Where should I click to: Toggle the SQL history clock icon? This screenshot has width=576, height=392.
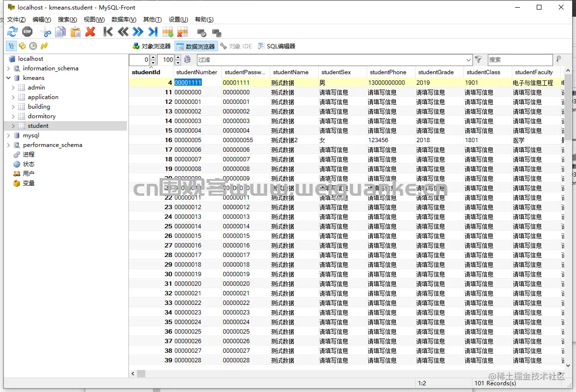[33, 46]
